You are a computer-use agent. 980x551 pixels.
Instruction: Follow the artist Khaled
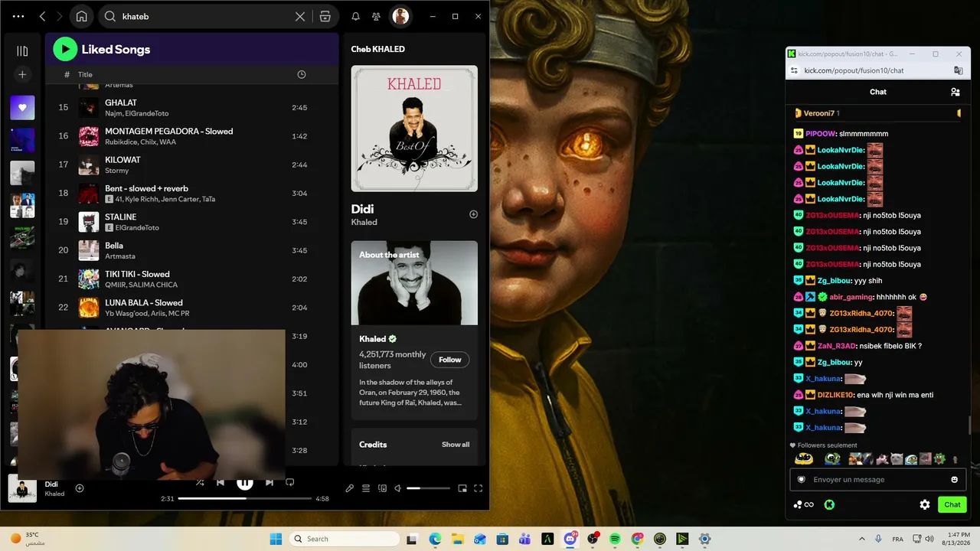(x=449, y=360)
